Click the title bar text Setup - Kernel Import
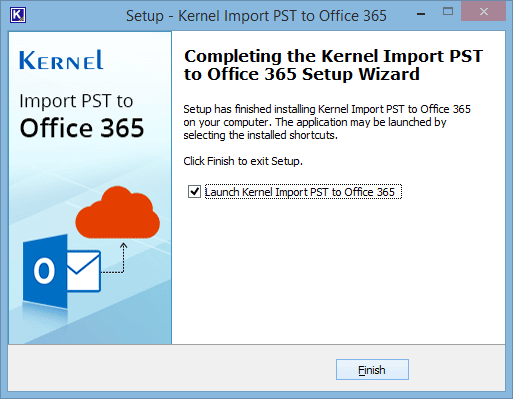 (x=256, y=16)
